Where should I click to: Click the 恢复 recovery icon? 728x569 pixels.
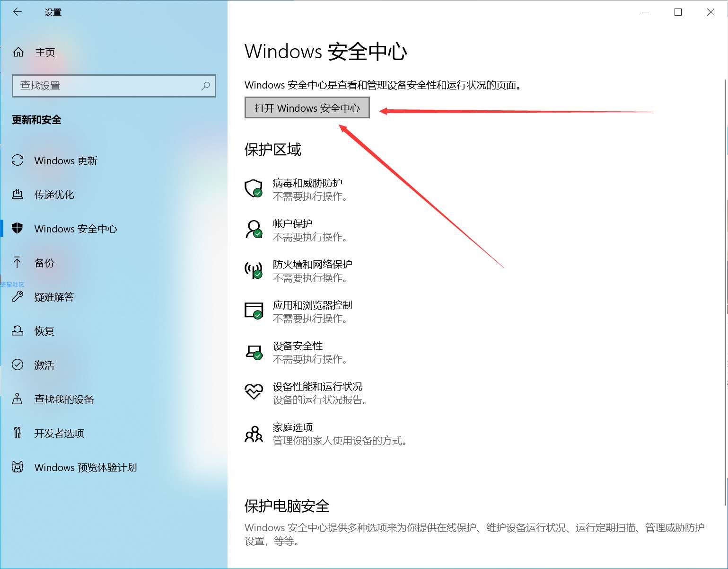(18, 331)
